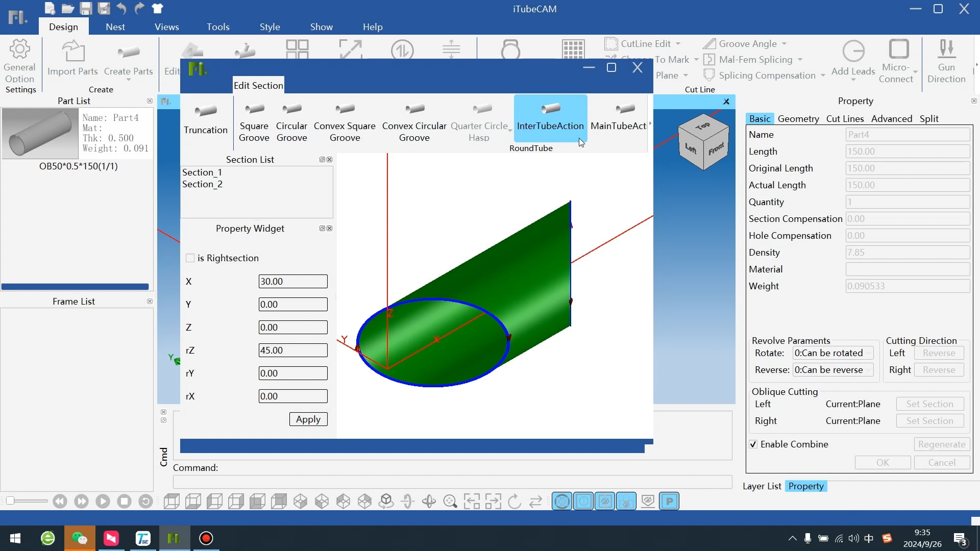Switch to Geometry tab in Property panel
This screenshot has height=551, width=980.
click(800, 118)
